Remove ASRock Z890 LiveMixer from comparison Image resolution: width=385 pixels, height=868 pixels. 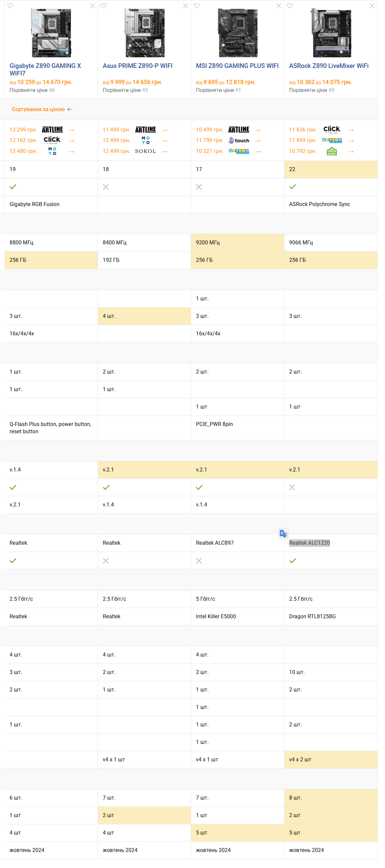372,6
